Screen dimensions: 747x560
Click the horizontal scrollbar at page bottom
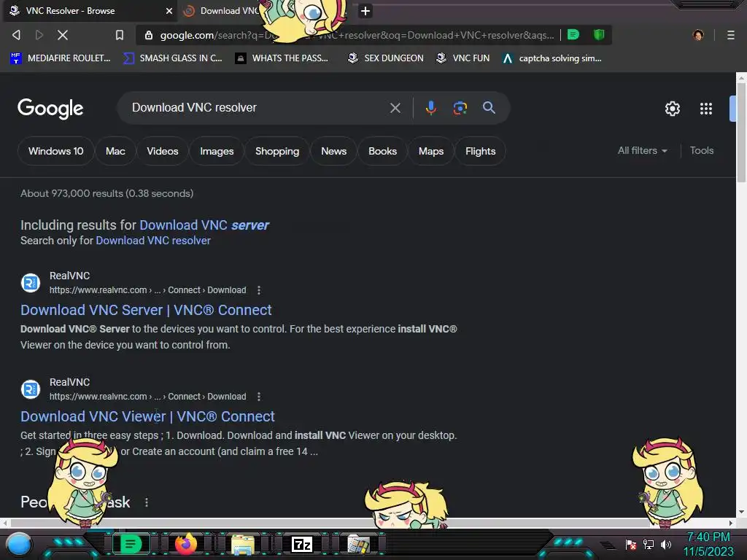368,523
